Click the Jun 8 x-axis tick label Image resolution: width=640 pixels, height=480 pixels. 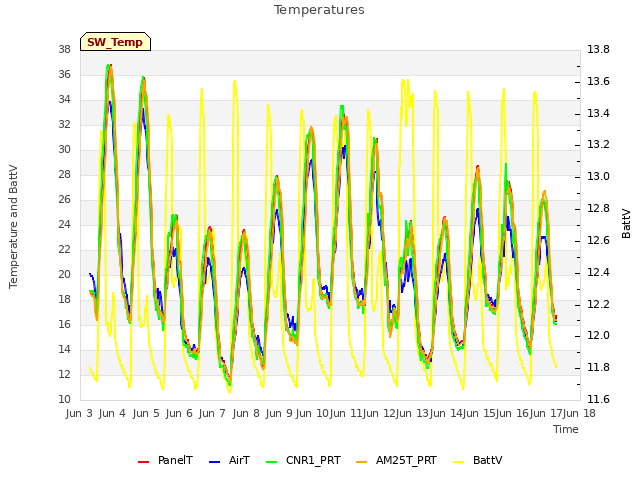[246, 413]
